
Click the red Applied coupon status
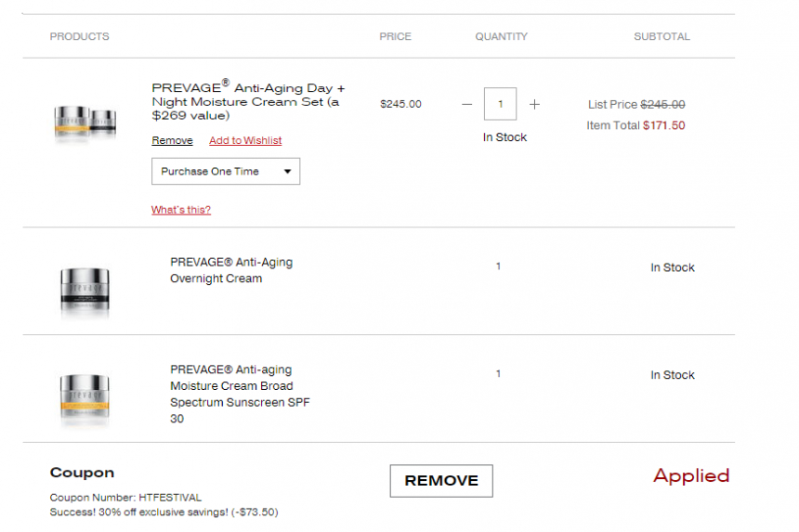[x=691, y=476]
